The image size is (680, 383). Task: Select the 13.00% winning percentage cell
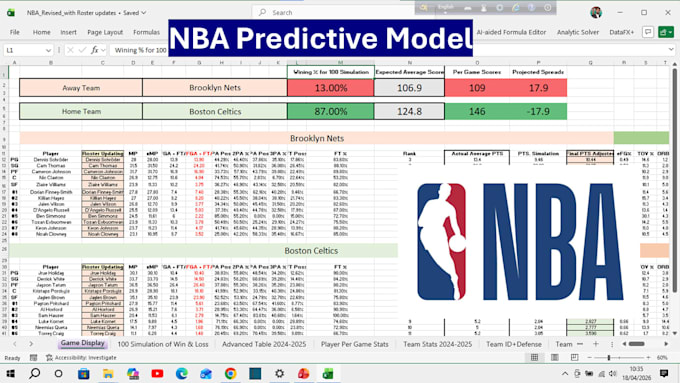(x=330, y=88)
